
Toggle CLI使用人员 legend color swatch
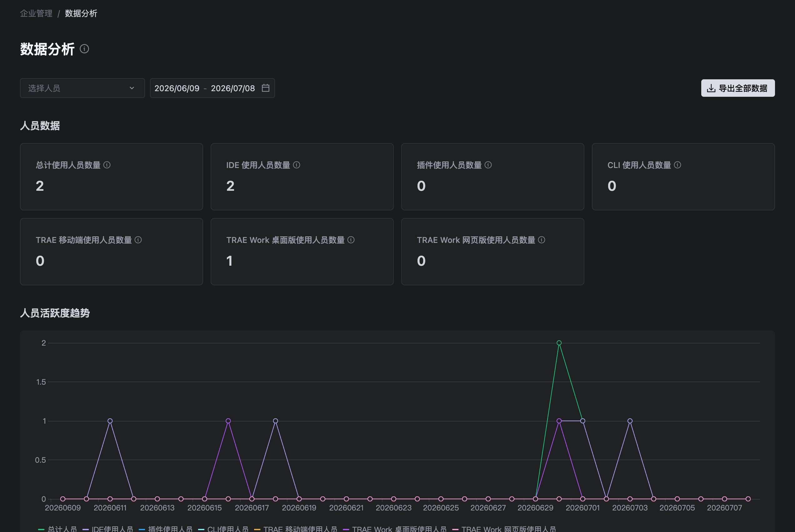pyautogui.click(x=201, y=529)
